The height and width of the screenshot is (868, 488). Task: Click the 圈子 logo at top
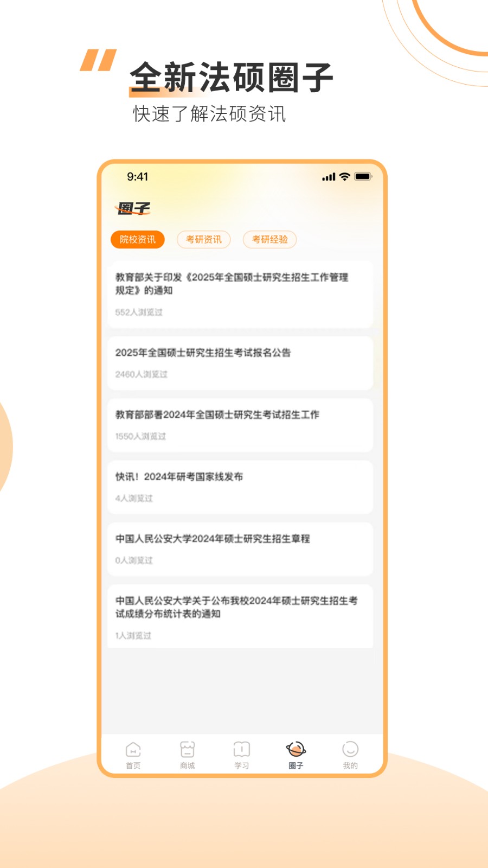pyautogui.click(x=133, y=208)
